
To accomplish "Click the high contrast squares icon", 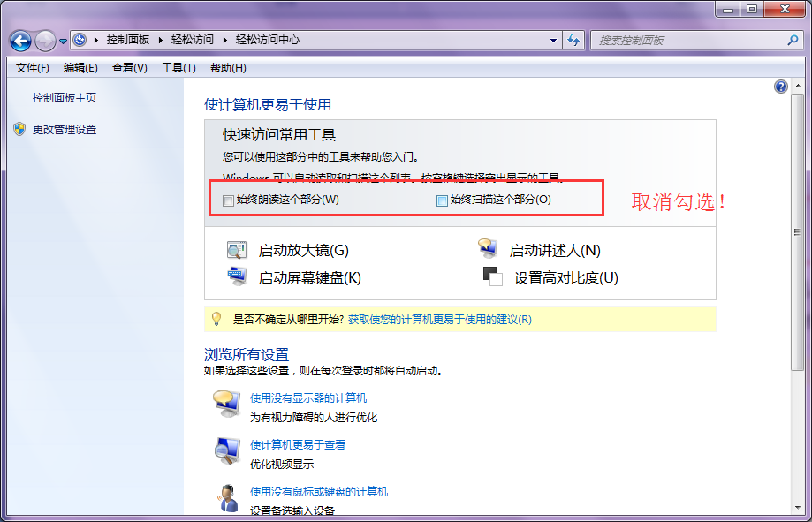I will click(492, 276).
